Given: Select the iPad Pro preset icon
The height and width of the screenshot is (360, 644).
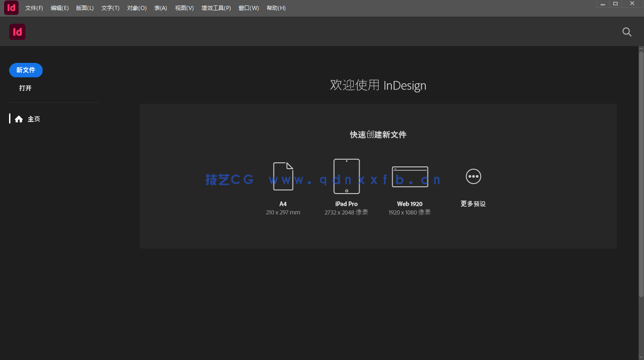Looking at the screenshot, I should pyautogui.click(x=346, y=176).
